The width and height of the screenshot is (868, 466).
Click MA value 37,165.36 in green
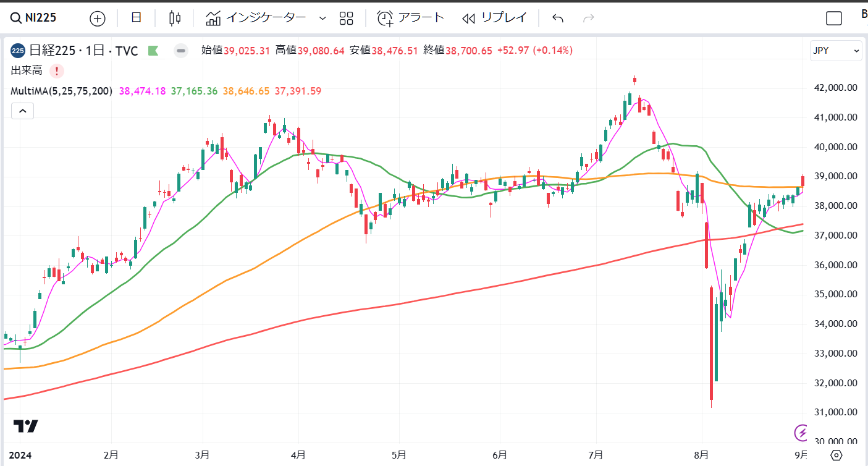pos(194,91)
